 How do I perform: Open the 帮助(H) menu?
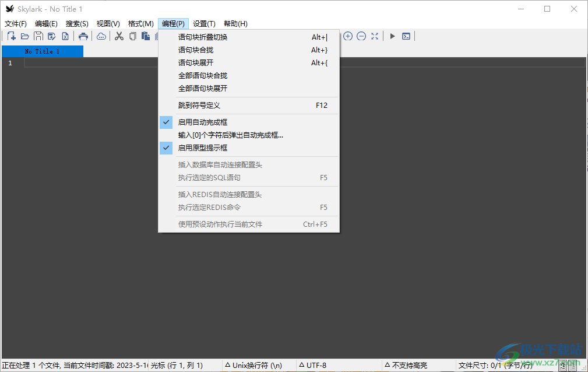[235, 24]
